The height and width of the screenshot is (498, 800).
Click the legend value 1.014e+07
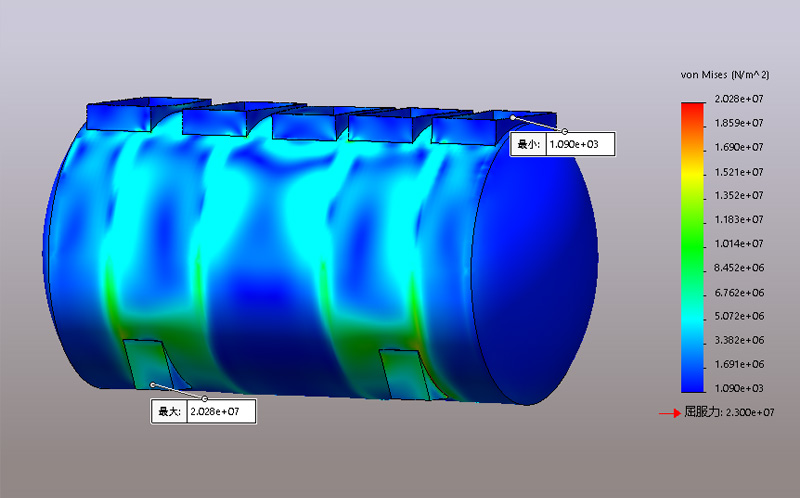point(740,244)
